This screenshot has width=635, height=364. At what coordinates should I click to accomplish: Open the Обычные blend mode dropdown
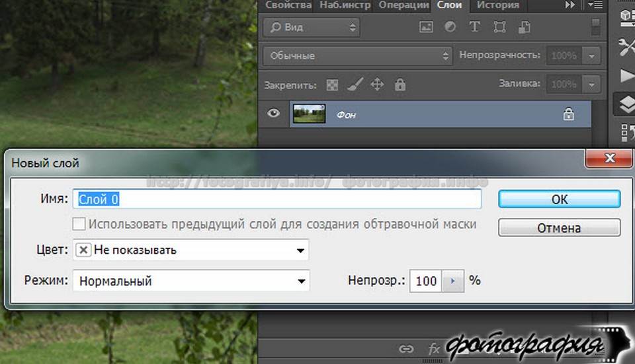[x=357, y=56]
